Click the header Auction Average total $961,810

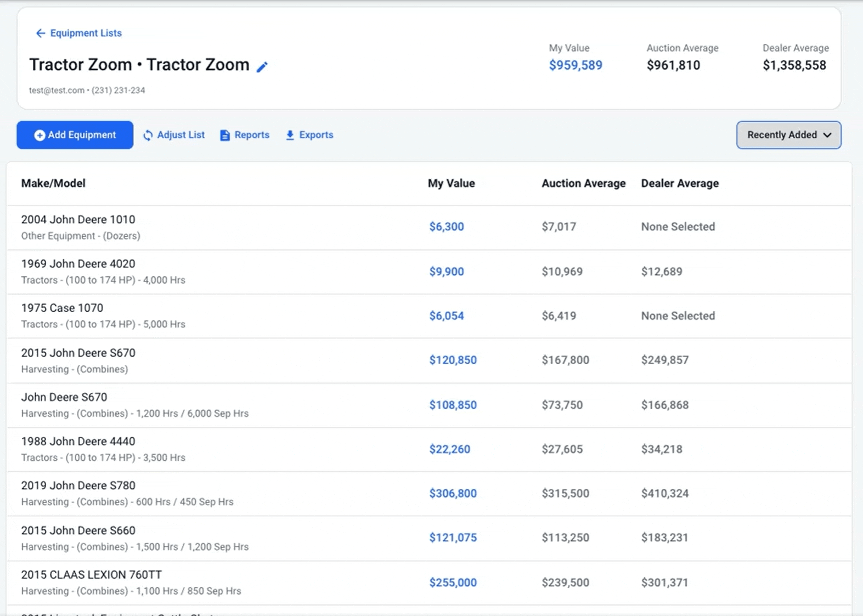(673, 65)
